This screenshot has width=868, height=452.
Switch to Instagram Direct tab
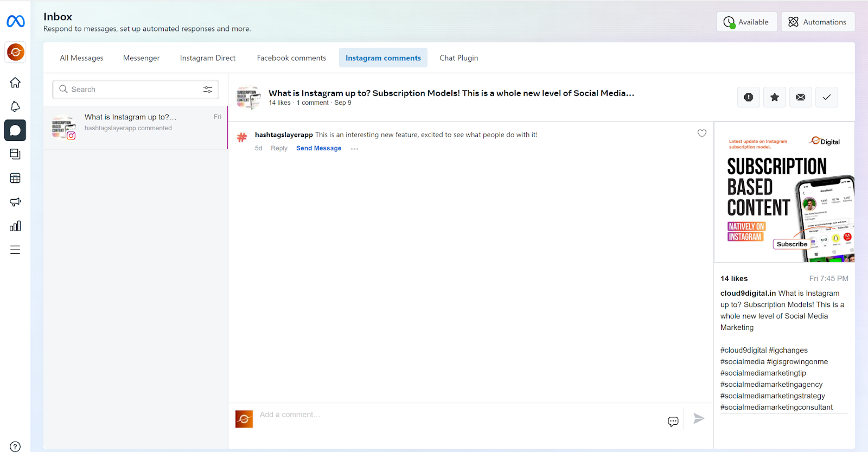coord(208,58)
